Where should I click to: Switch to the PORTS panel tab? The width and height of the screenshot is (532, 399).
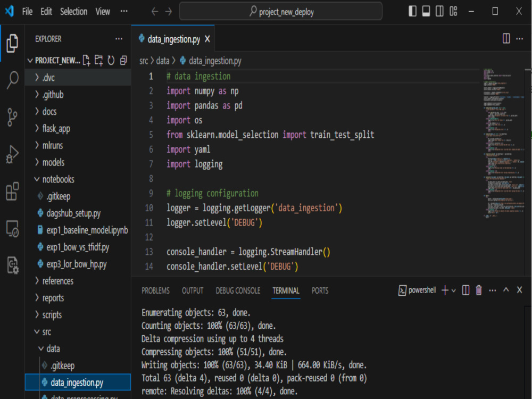(320, 291)
